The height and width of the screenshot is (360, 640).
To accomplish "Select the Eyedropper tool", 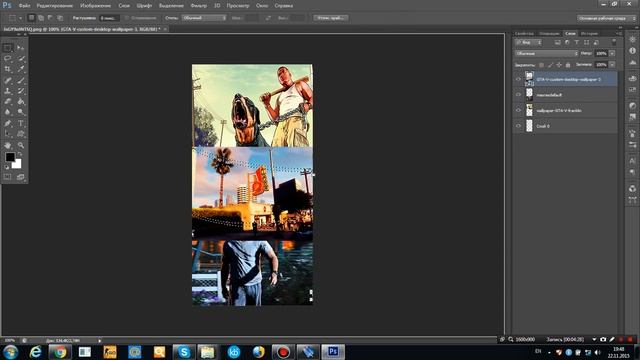I will (x=21, y=69).
